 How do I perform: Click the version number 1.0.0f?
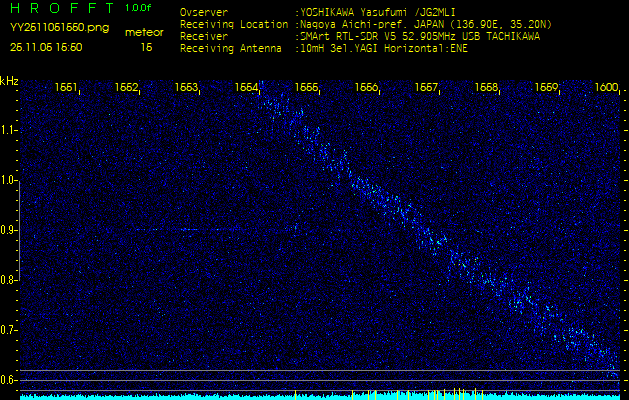pyautogui.click(x=140, y=8)
